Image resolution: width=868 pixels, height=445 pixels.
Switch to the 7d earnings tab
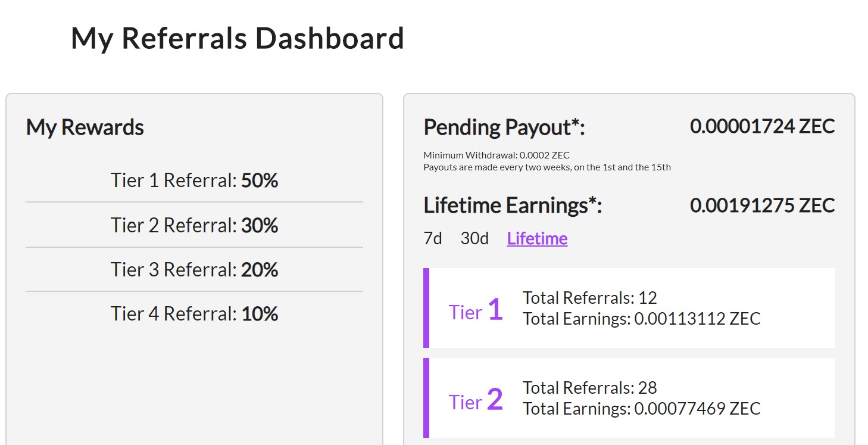coord(433,239)
